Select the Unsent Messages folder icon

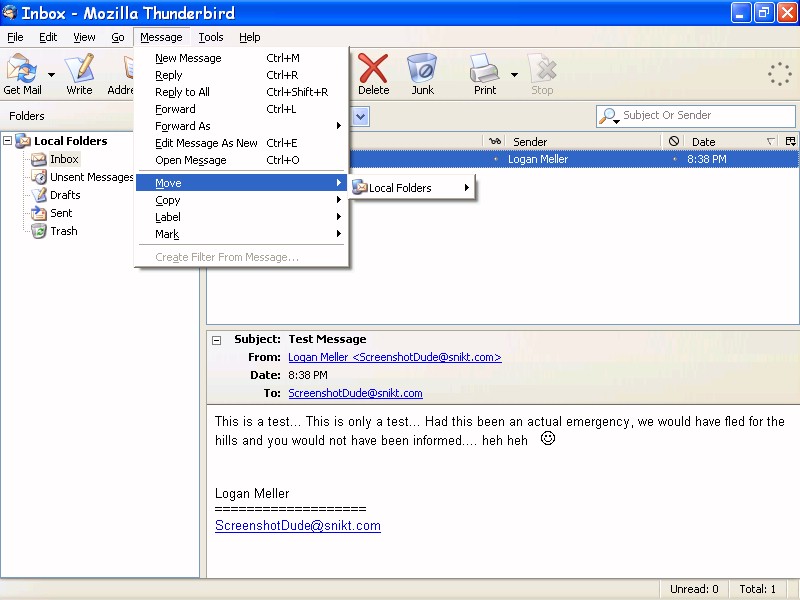point(39,177)
